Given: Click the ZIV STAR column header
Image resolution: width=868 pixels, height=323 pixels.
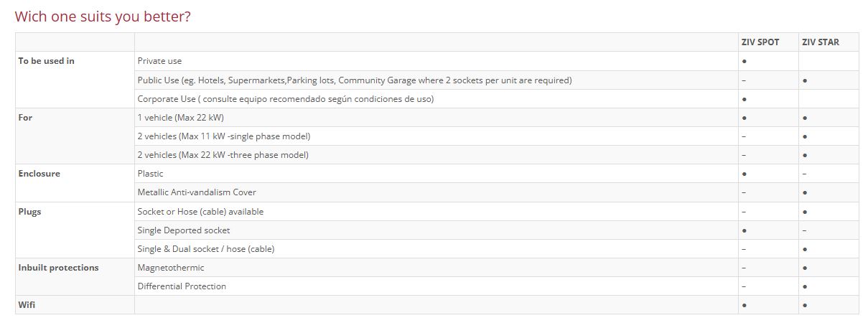Looking at the screenshot, I should coord(820,42).
